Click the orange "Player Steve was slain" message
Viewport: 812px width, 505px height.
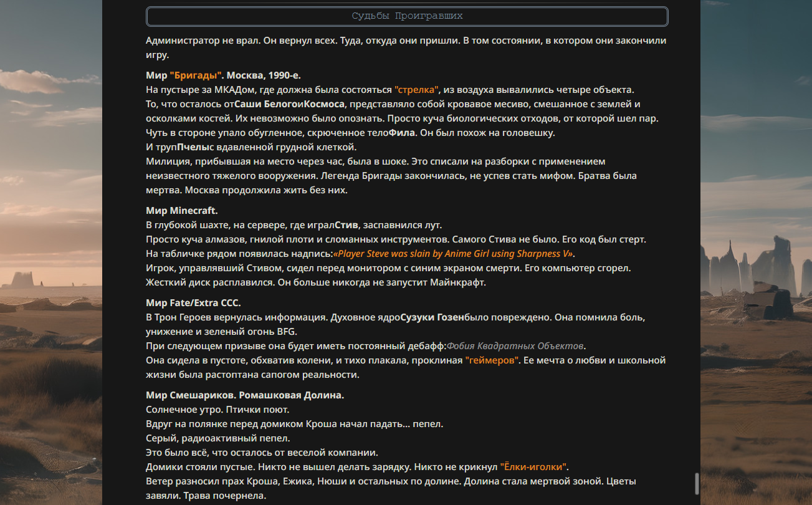tap(454, 254)
